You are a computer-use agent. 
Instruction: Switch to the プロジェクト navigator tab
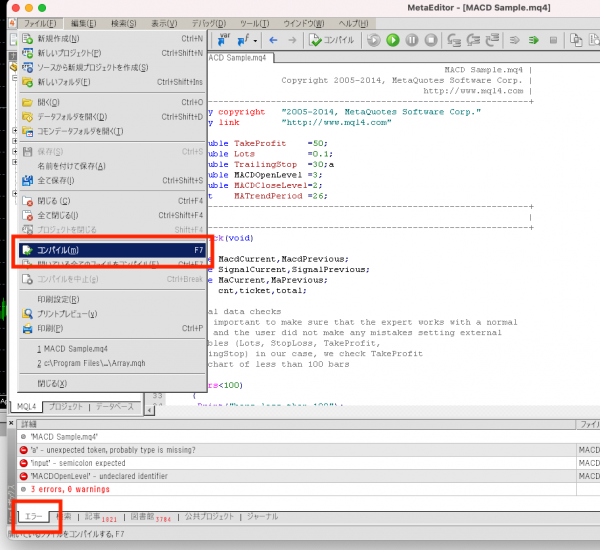point(65,406)
